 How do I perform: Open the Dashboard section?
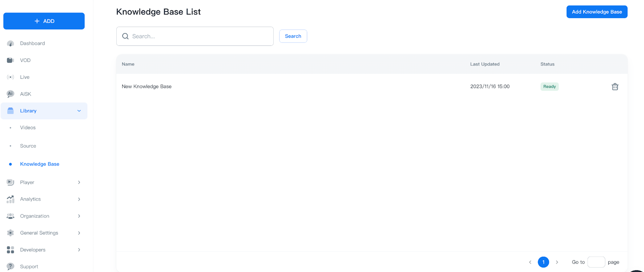tap(10, 43)
